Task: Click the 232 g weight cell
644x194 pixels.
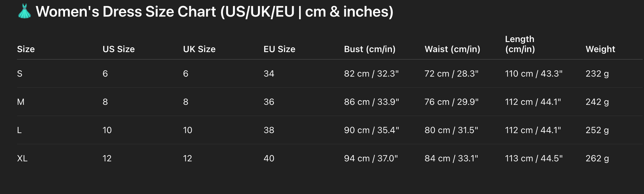Action: click(x=597, y=74)
